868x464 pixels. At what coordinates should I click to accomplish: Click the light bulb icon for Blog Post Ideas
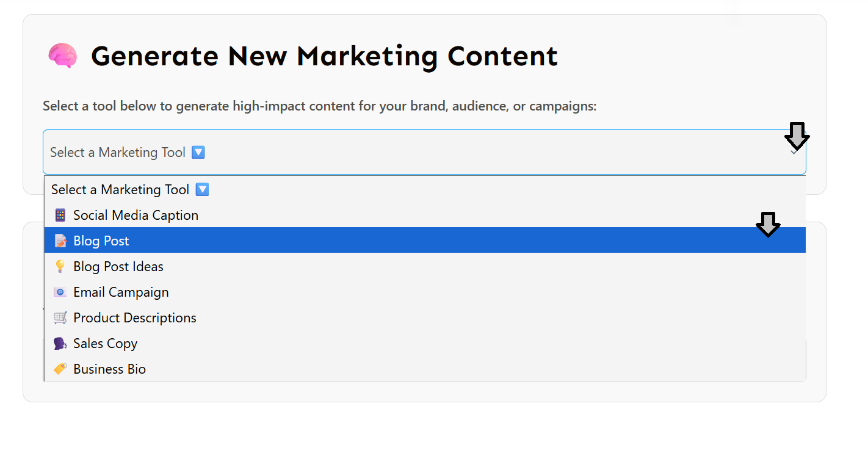click(x=60, y=267)
